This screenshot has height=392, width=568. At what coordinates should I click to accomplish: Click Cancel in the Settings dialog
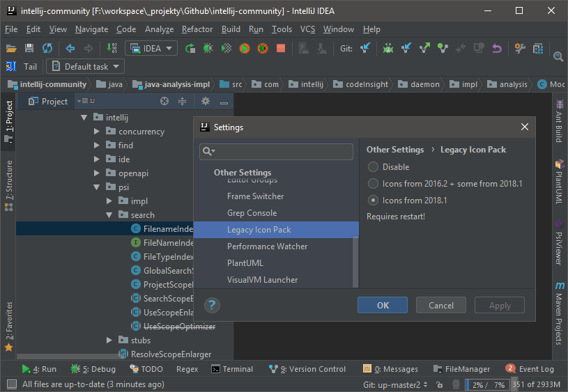point(441,305)
